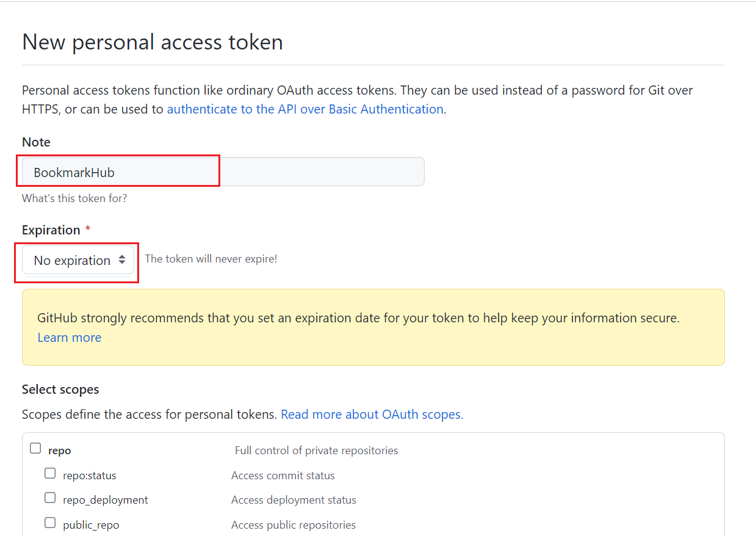Select the repo_deployment label text

[105, 500]
